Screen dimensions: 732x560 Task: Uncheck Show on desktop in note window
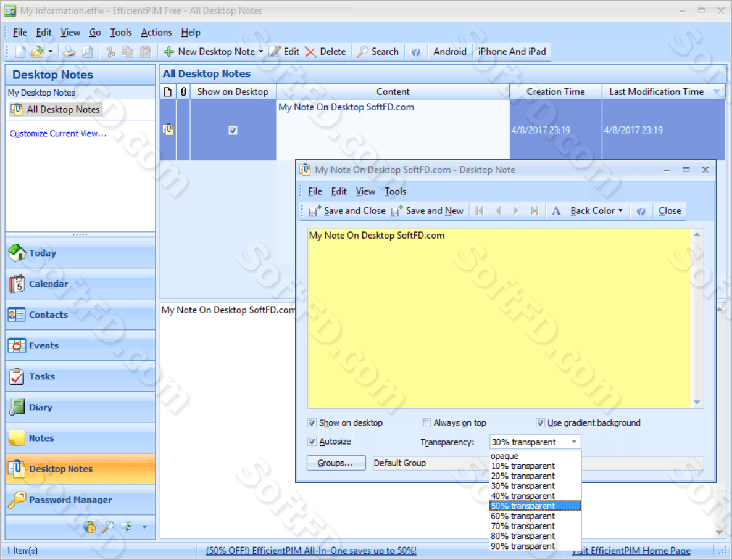312,423
